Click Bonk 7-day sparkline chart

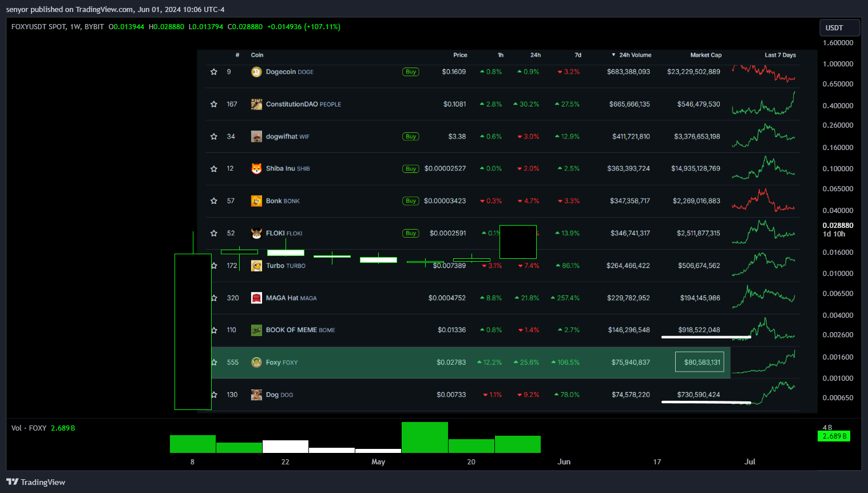763,200
